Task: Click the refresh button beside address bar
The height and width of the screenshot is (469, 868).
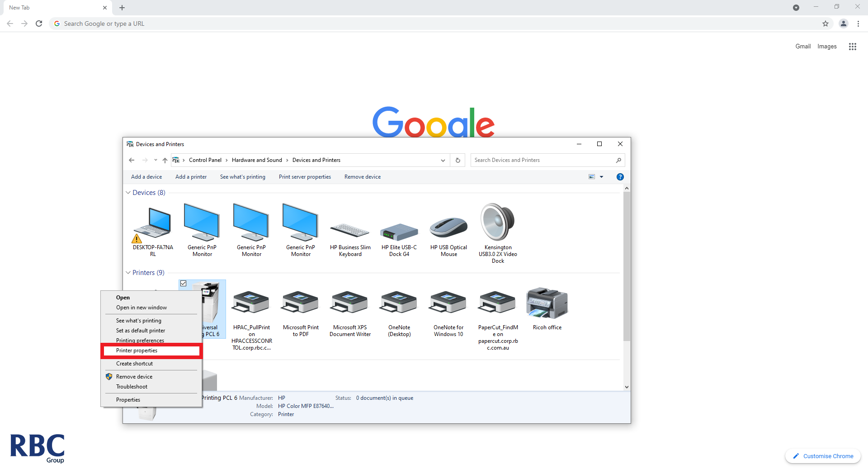Action: point(458,160)
